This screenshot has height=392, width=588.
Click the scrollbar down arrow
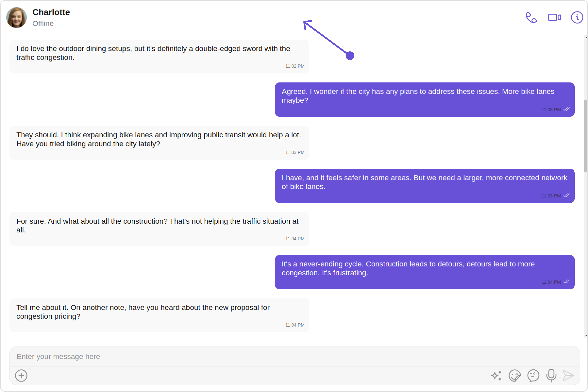coord(586,335)
